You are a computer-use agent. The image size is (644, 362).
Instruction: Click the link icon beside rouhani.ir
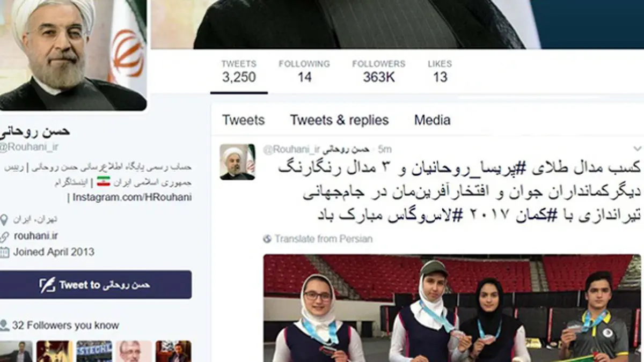4,236
